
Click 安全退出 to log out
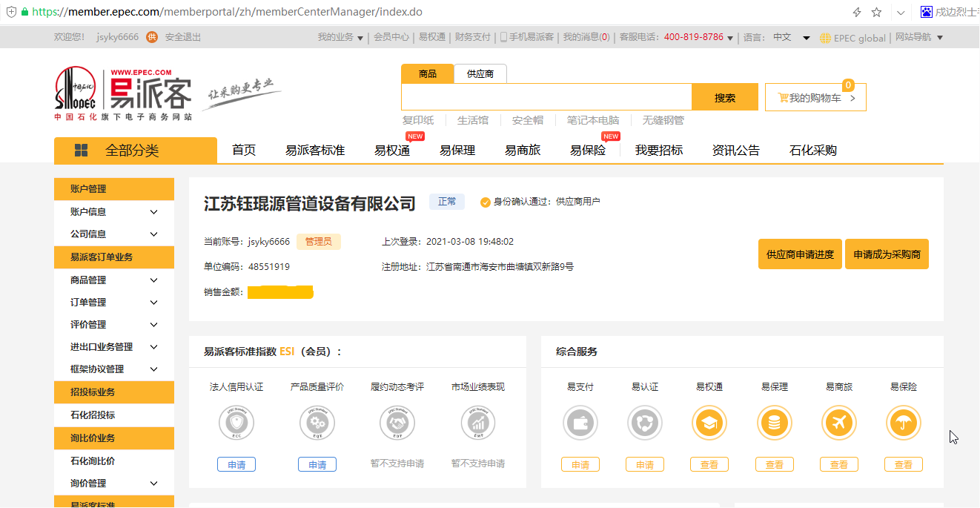pos(184,36)
